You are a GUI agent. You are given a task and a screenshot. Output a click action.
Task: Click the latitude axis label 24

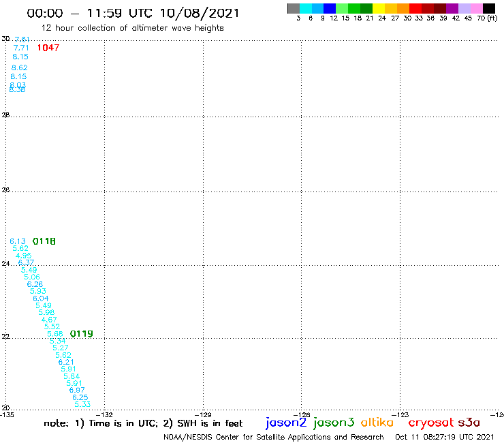pos(5,264)
